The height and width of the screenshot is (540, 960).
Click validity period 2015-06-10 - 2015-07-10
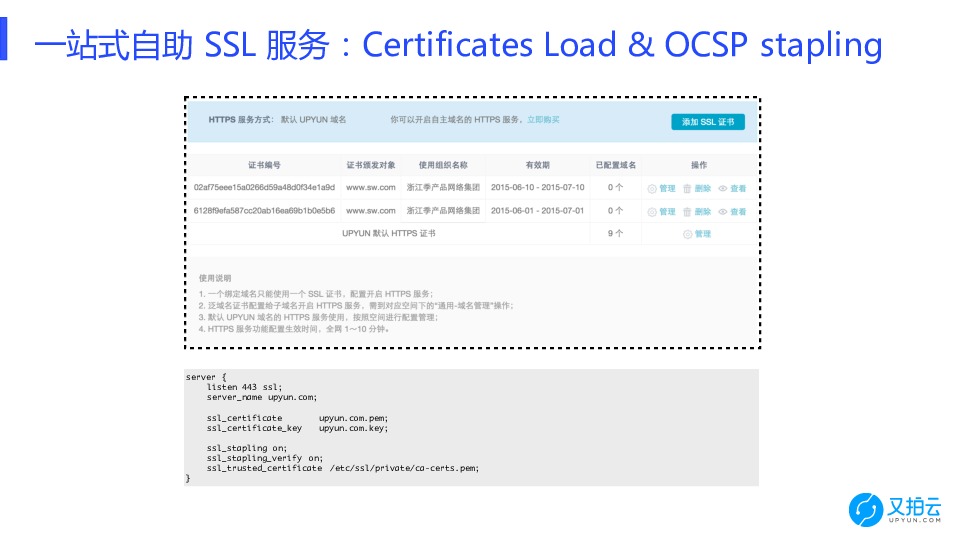click(538, 187)
